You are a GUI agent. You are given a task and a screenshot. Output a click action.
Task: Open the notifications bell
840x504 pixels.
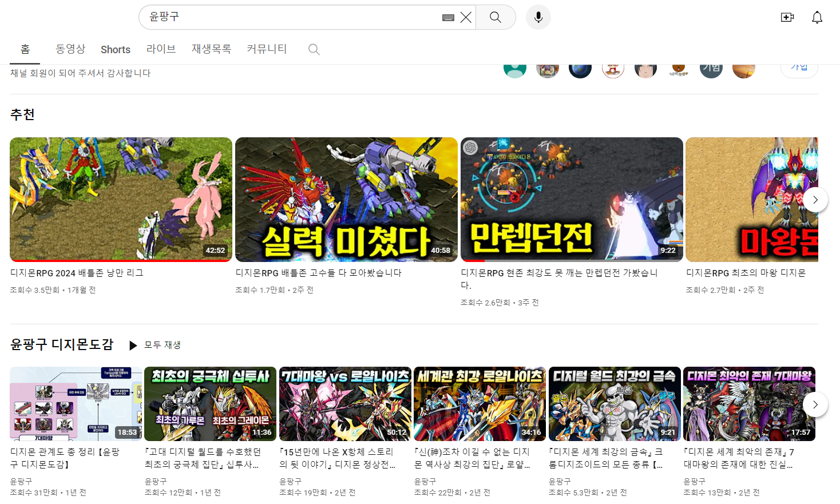817,17
